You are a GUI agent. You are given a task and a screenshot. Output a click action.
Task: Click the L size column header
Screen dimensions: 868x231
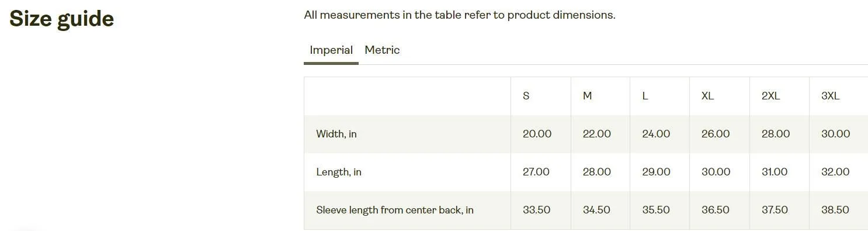pos(645,96)
